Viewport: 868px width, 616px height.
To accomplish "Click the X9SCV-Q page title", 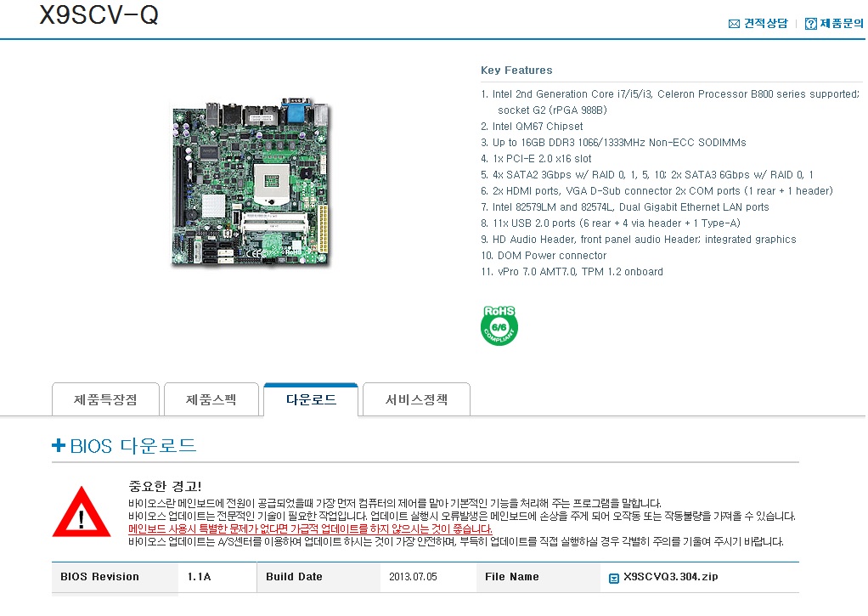I will [99, 15].
